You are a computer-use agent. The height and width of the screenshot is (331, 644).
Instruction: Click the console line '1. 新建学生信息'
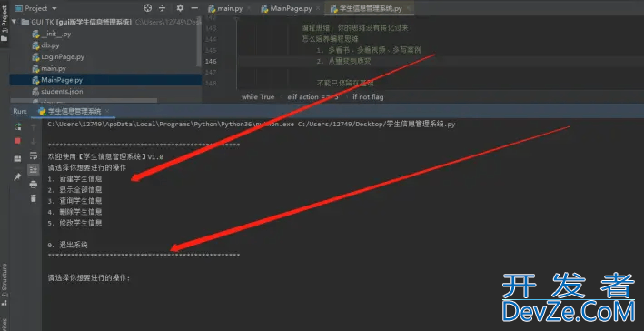click(x=74, y=179)
